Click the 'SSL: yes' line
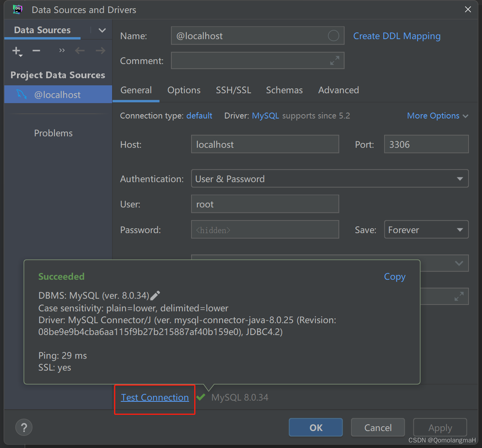The image size is (482, 448). tap(54, 367)
